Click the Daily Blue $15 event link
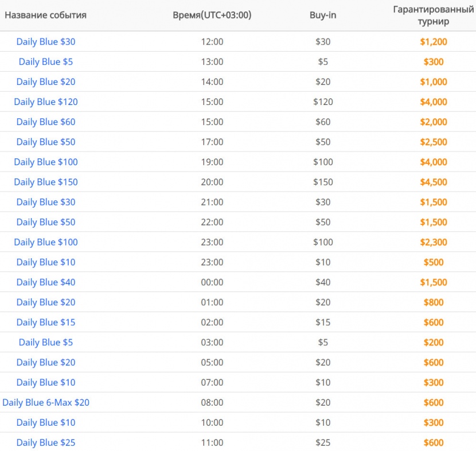476x451 pixels. 46,322
